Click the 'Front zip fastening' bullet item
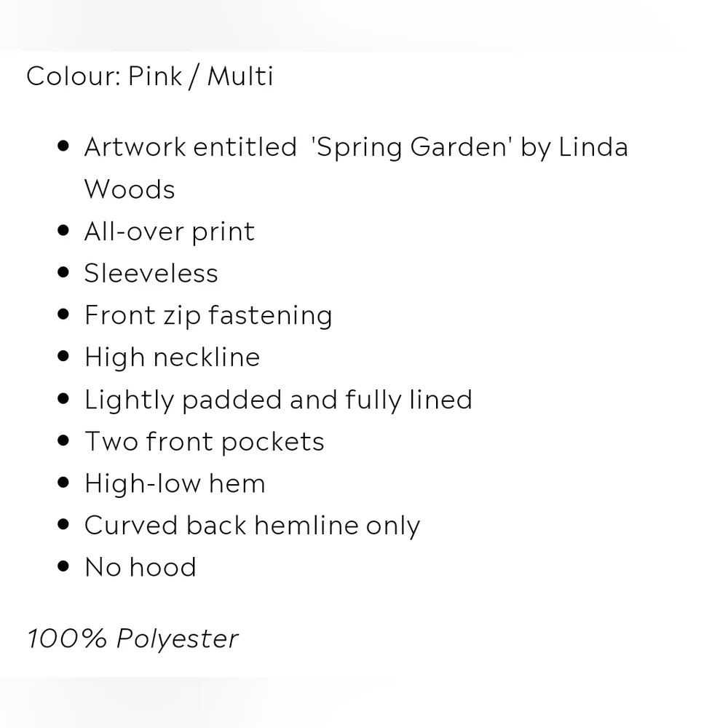The image size is (728, 728). point(208,316)
